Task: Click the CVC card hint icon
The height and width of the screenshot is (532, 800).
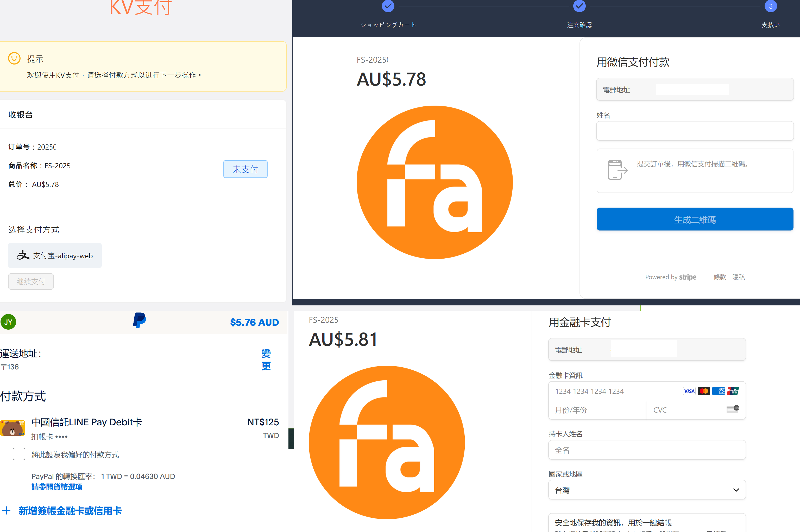Action: [733, 409]
